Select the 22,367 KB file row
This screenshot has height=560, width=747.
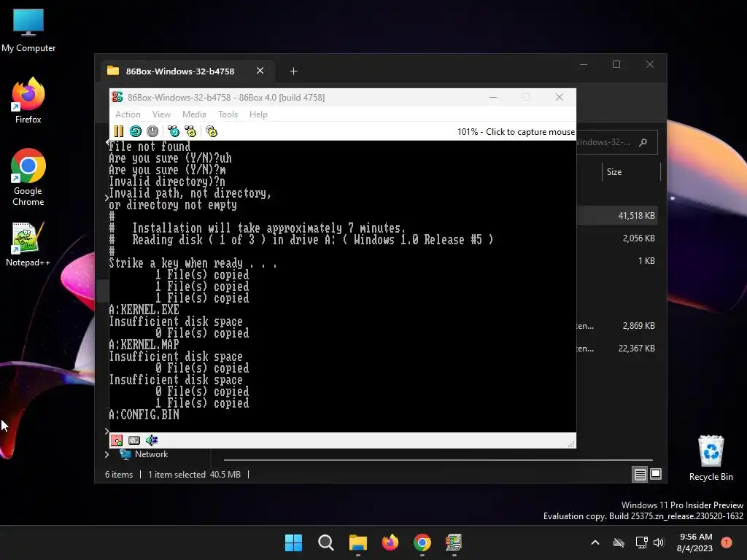click(617, 349)
